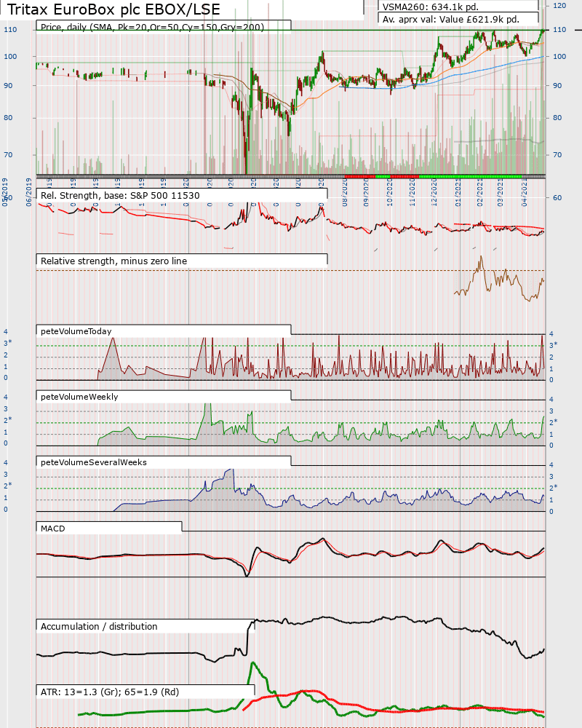Image resolution: width=582 pixels, height=728 pixels.
Task: Click the Price, daily SMA panel label
Action: tap(152, 27)
